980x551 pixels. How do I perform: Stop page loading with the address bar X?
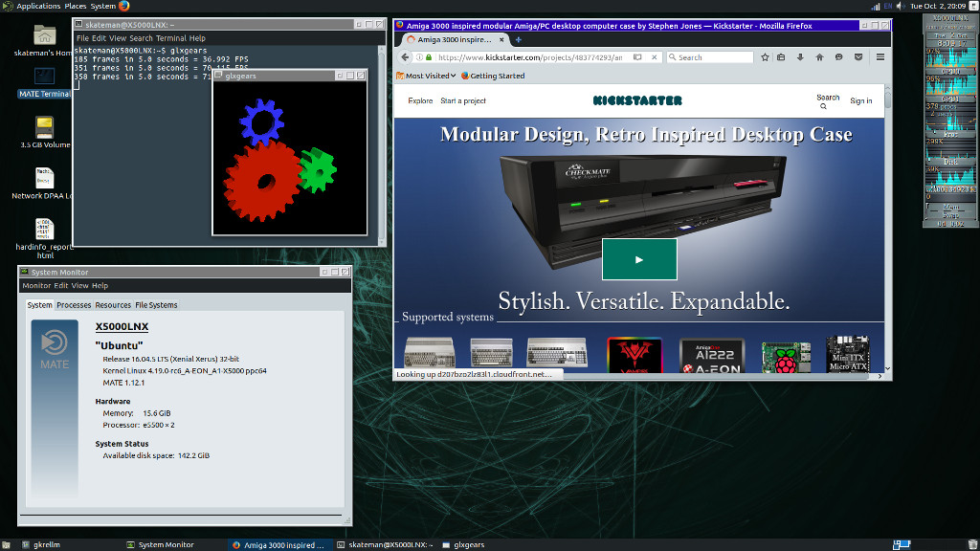point(654,56)
